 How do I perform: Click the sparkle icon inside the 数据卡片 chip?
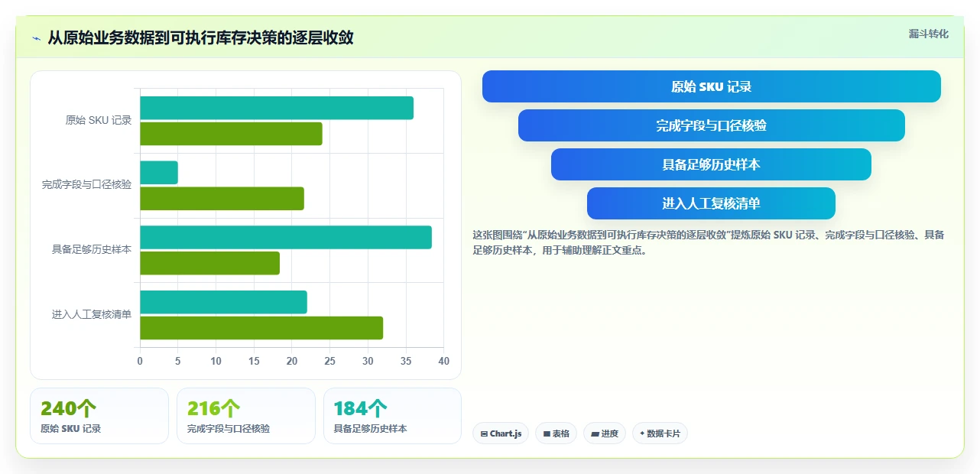642,433
